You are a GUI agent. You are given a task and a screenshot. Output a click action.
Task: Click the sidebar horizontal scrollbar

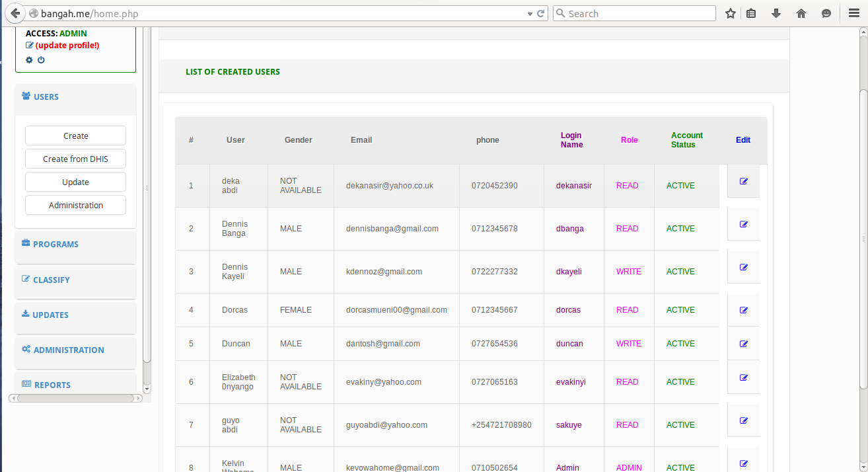point(75,399)
